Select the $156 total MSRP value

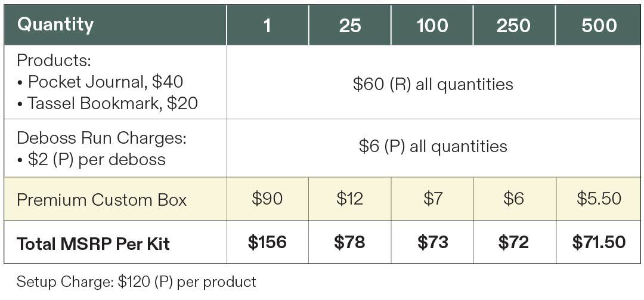(267, 242)
